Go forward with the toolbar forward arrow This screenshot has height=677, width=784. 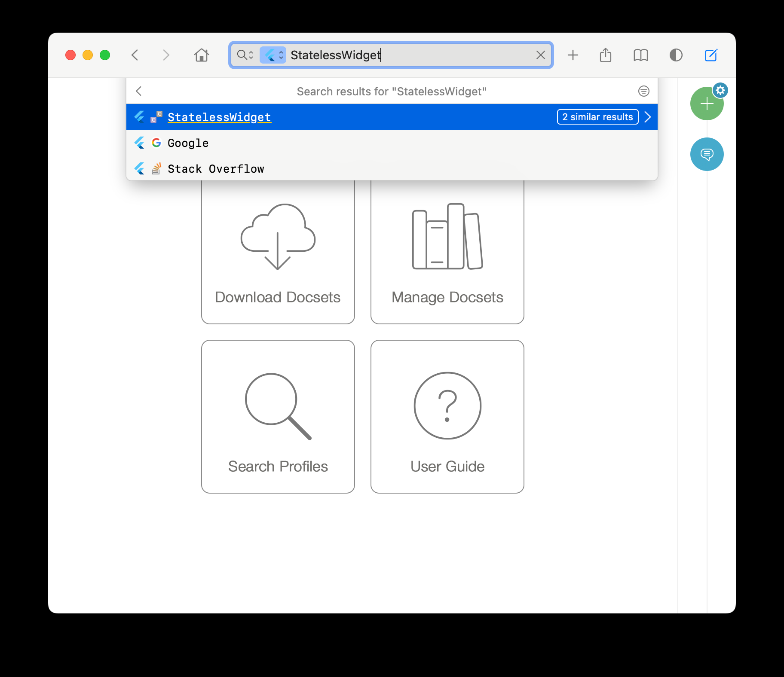point(166,55)
